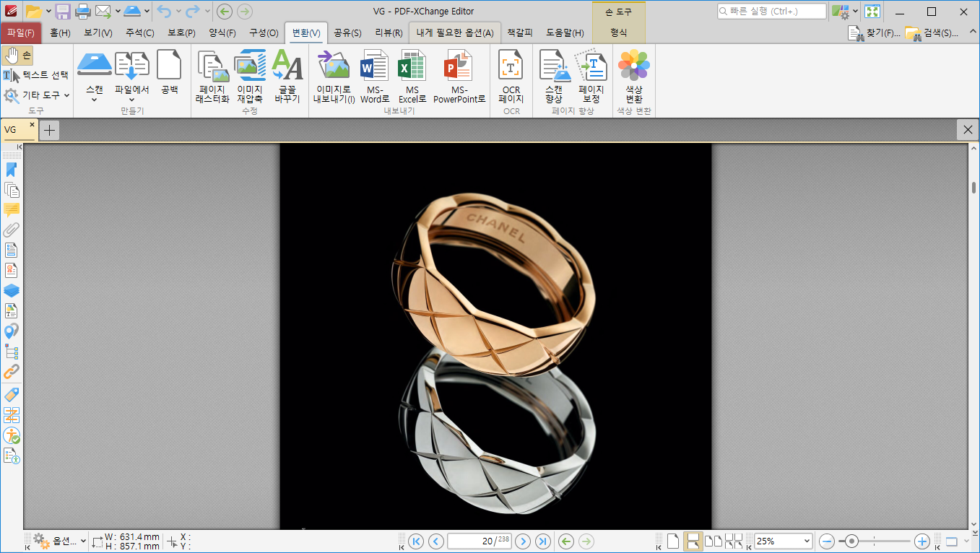Screen dimensions: 980x553
Task: Rasterize pages with 페이지 래스터화
Action: pyautogui.click(x=212, y=77)
